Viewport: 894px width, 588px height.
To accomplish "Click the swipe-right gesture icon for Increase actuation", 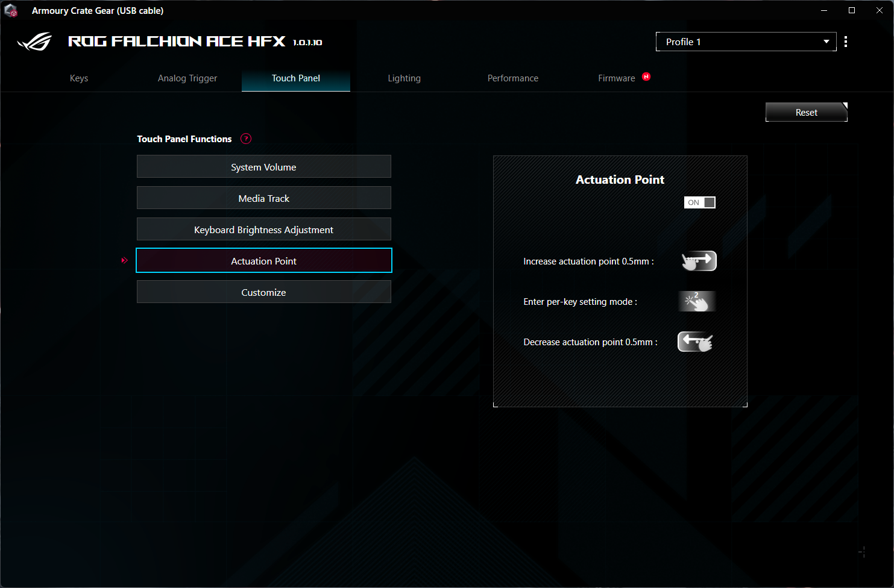I will [699, 261].
